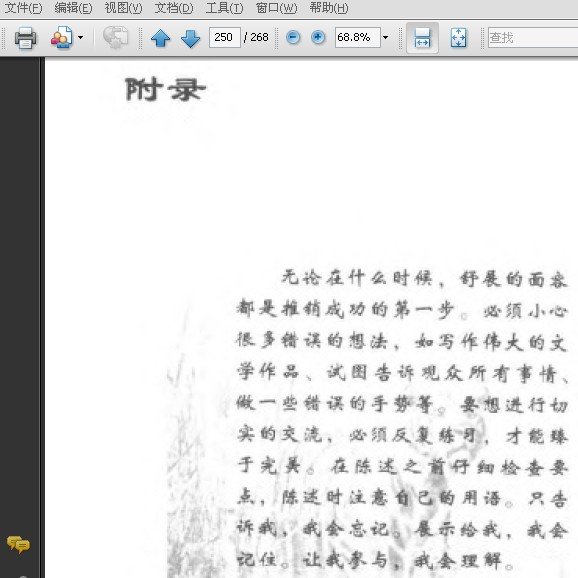Click the page number field showing 250
578x578 pixels.
pos(224,37)
